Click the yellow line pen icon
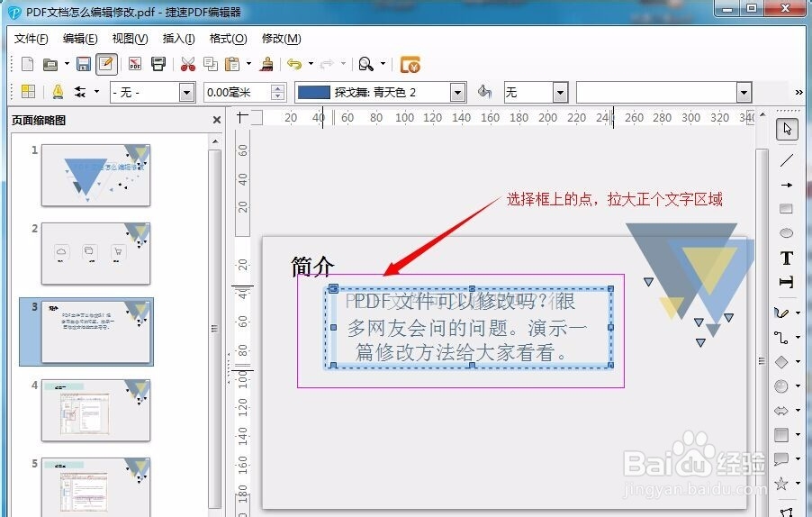The width and height of the screenshot is (812, 517). coord(58,92)
